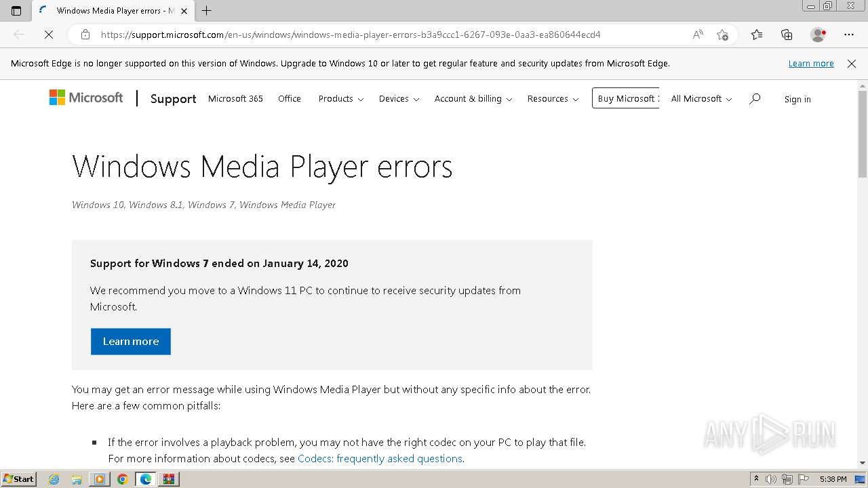Screen dimensions: 868x488
Task: Expand the Resources dropdown
Action: click(x=553, y=99)
